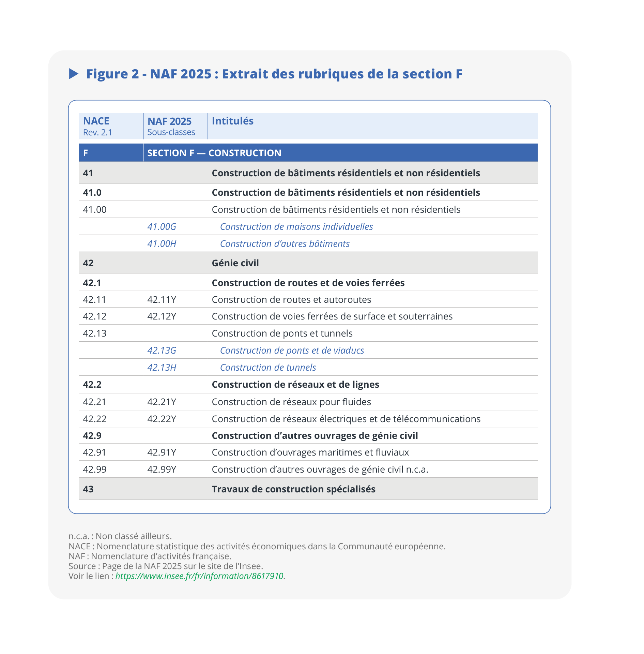Click footnote 'n.c.a. : Non classé ailleurs.'
The height and width of the screenshot is (654, 644).
[x=120, y=536]
